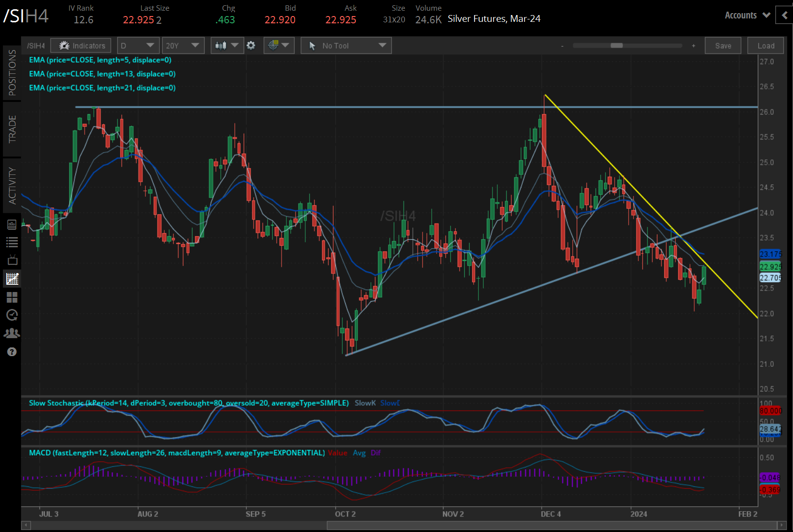Open the four-square grid icon in sidebar
The image size is (793, 532).
tap(12, 297)
